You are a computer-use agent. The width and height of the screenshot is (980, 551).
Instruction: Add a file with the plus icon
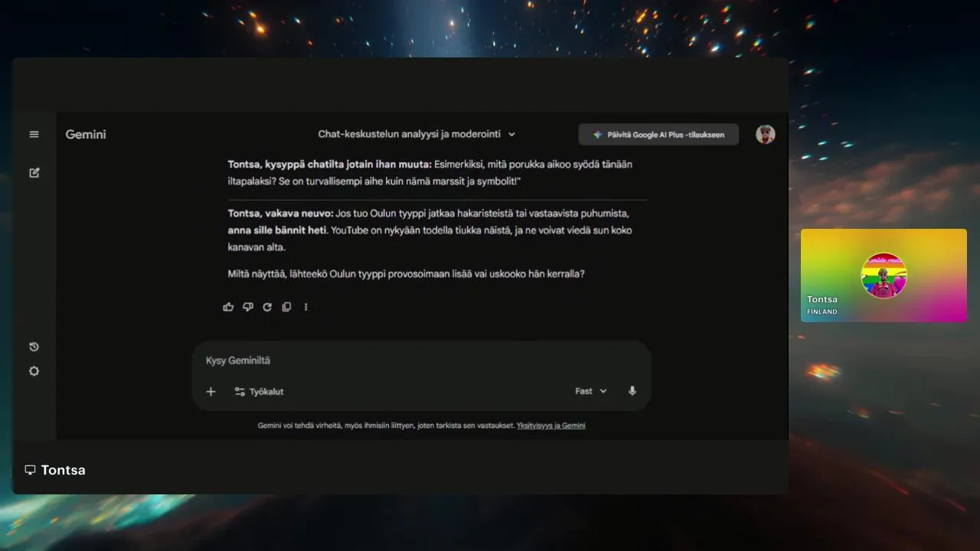point(211,392)
